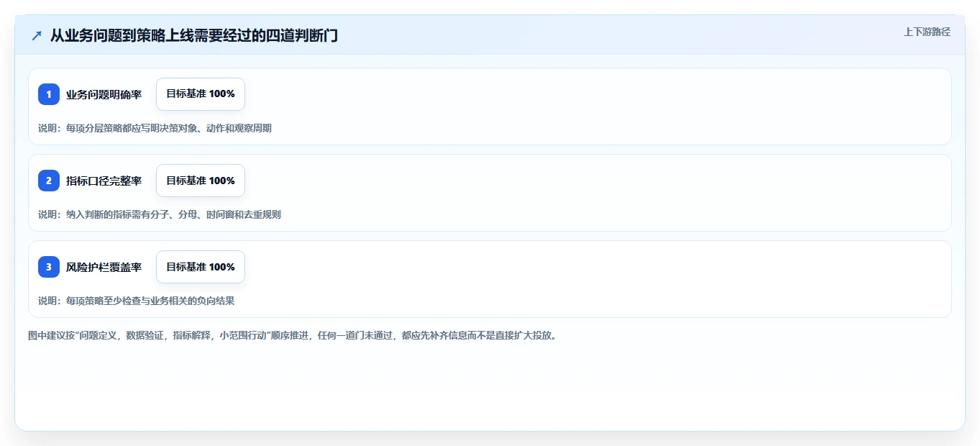Click the 风险护栏覆盖率 label
This screenshot has width=980, height=446.
104,267
